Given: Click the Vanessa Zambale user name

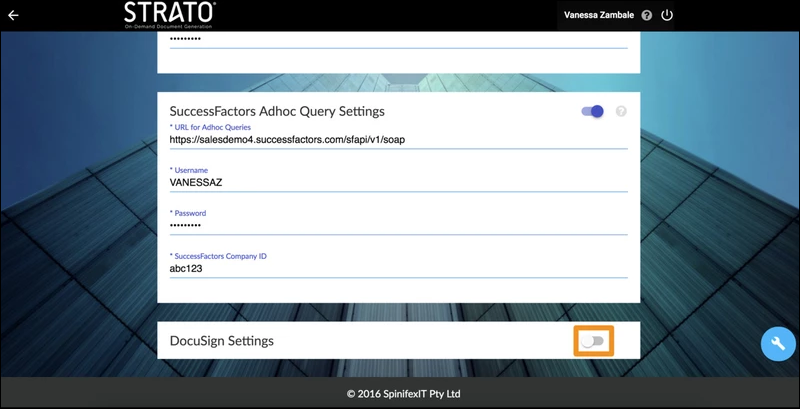Looking at the screenshot, I should pos(600,16).
